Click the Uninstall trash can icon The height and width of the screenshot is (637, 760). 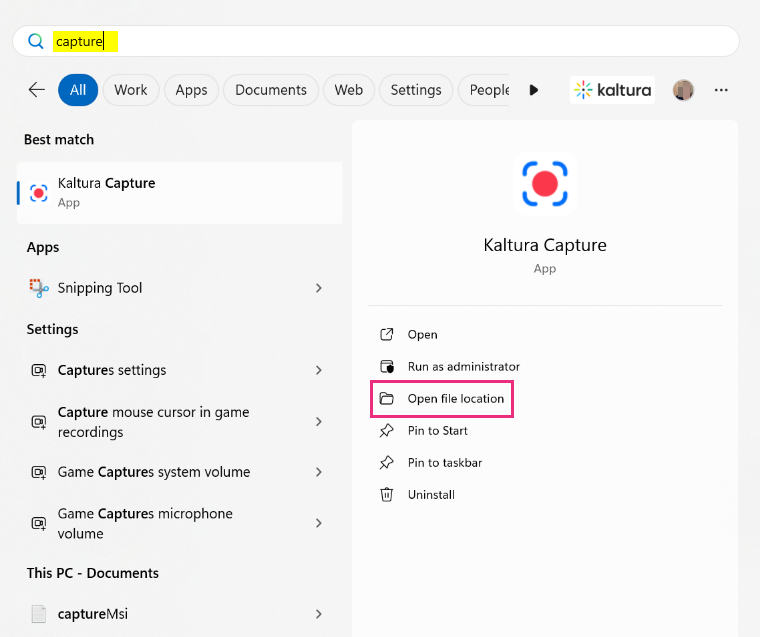point(386,494)
